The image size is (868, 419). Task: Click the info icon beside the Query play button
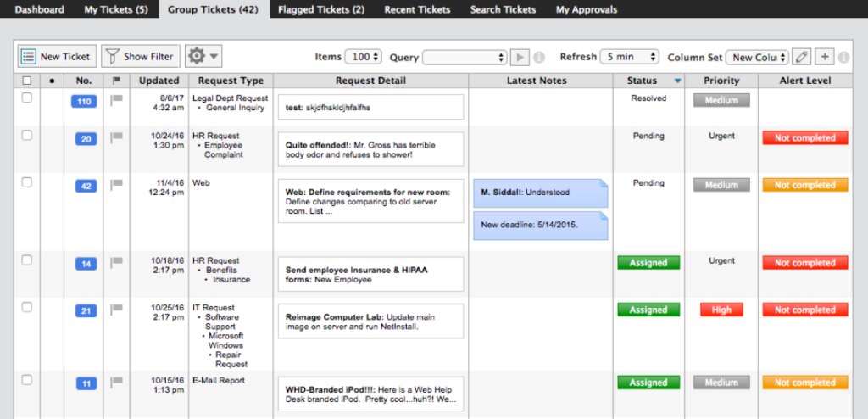[538, 58]
